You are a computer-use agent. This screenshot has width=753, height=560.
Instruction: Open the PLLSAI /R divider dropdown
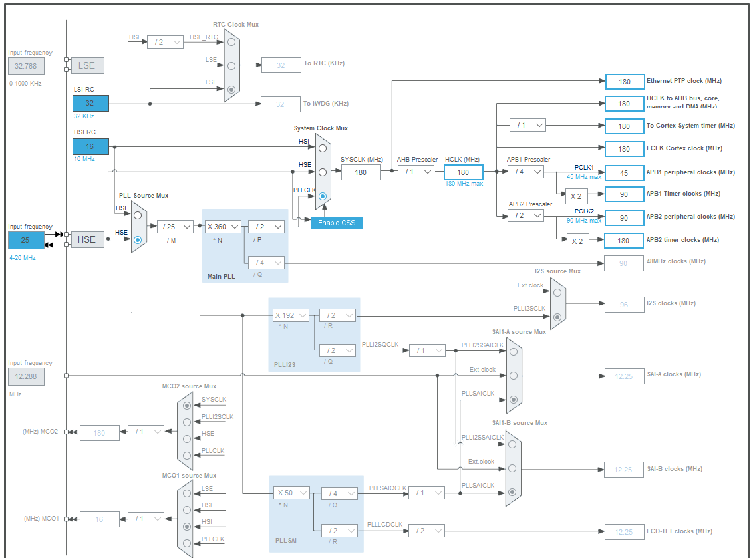pyautogui.click(x=340, y=531)
